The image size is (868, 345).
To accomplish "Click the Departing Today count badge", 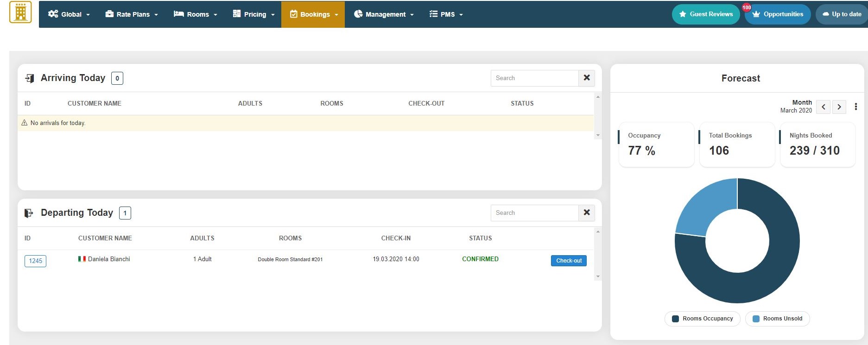I will [125, 213].
